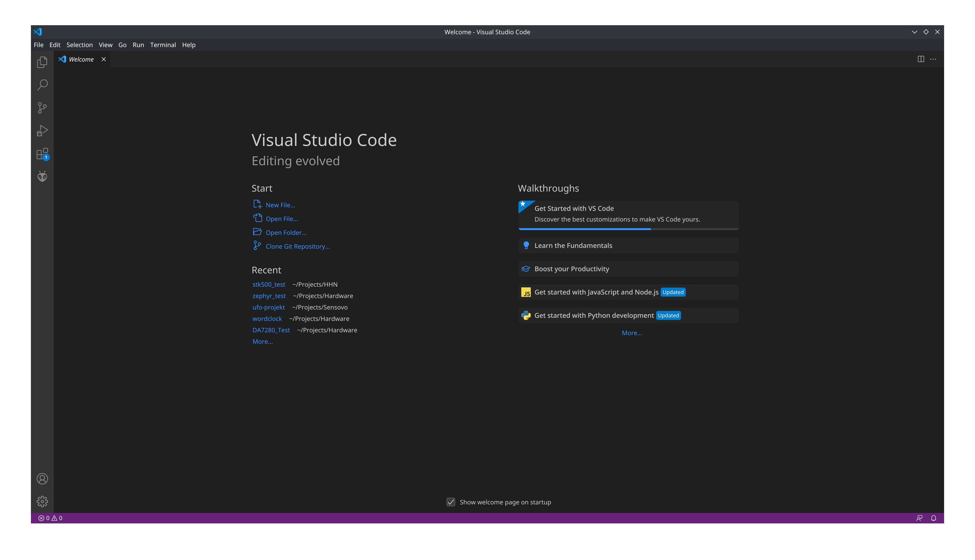Screen dimensions: 975x560
Task: Click the Open File... link
Action: tap(282, 219)
